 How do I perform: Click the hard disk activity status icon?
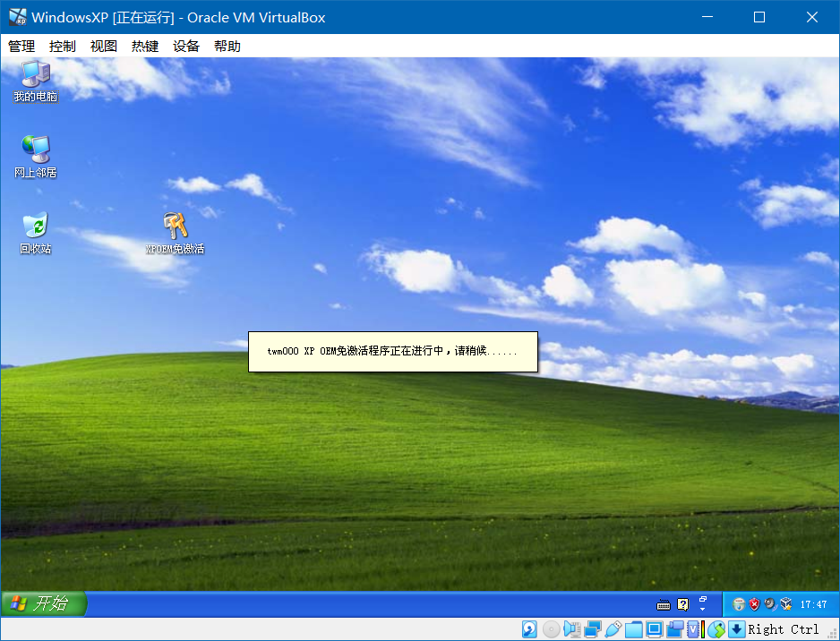click(x=529, y=629)
